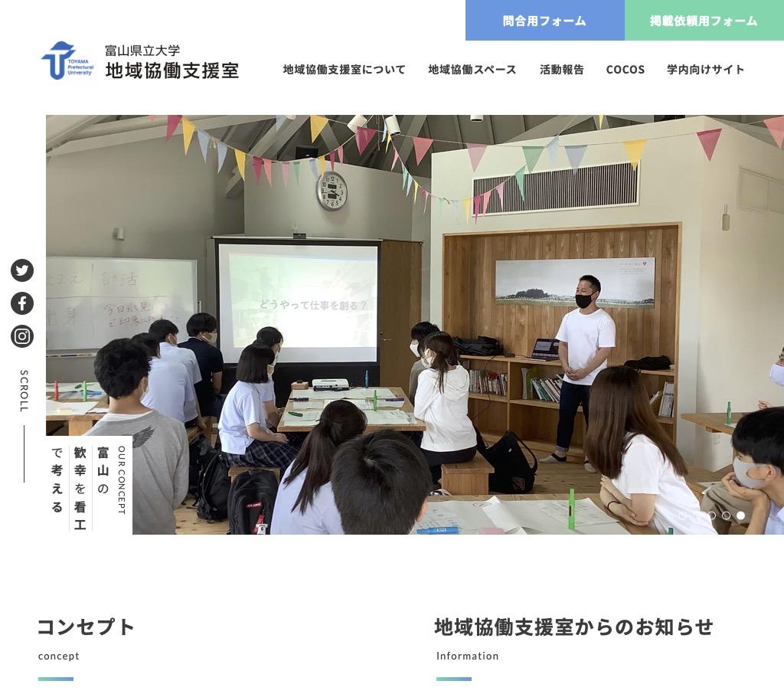This screenshot has width=784, height=694.
Task: Open the OUR CONCEPT vertical text box
Action: [x=89, y=485]
